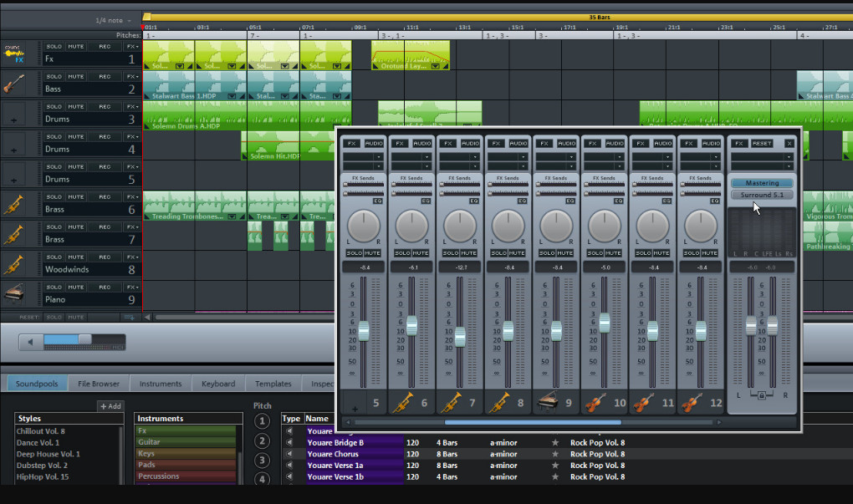Arm REC on Drums track 3

click(x=105, y=106)
